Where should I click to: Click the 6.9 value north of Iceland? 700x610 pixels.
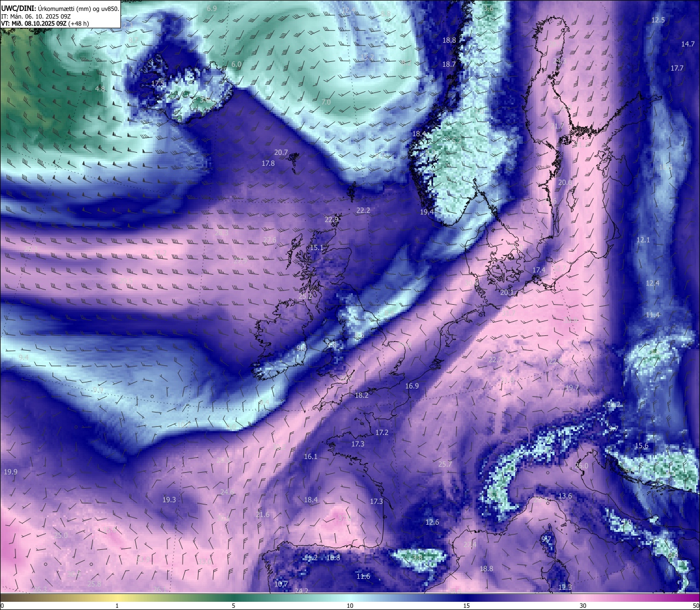tap(212, 9)
